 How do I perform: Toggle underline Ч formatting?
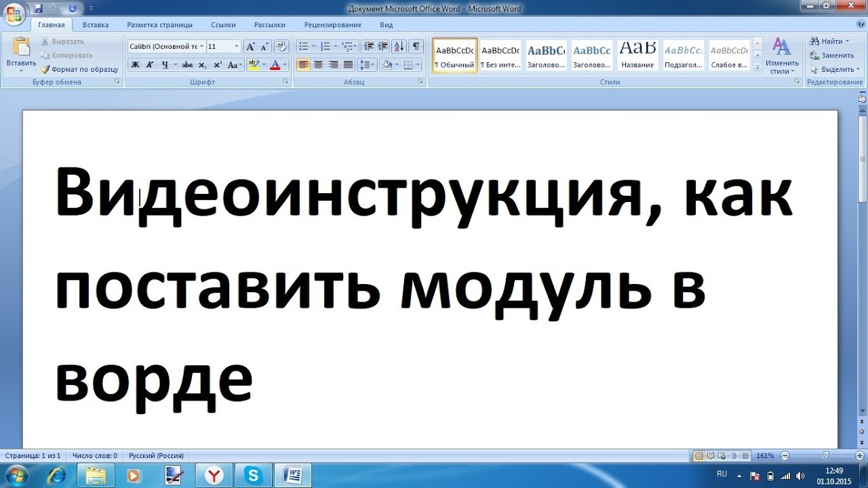pos(165,65)
